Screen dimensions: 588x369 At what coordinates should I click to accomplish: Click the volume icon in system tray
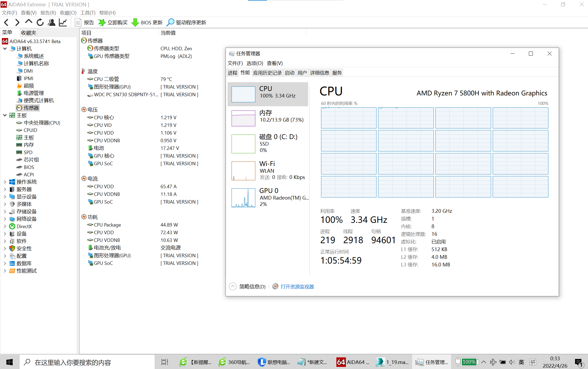click(512, 362)
